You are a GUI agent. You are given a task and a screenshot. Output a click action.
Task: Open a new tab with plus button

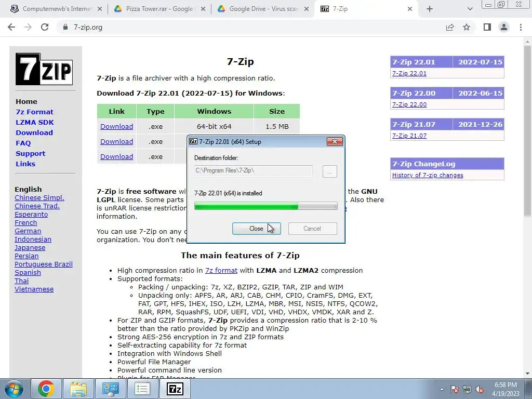pyautogui.click(x=430, y=9)
